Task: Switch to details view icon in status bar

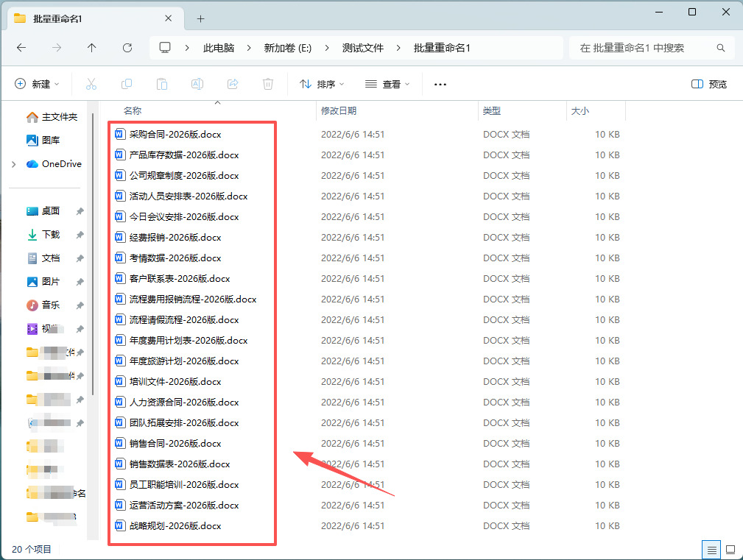Action: 711,550
